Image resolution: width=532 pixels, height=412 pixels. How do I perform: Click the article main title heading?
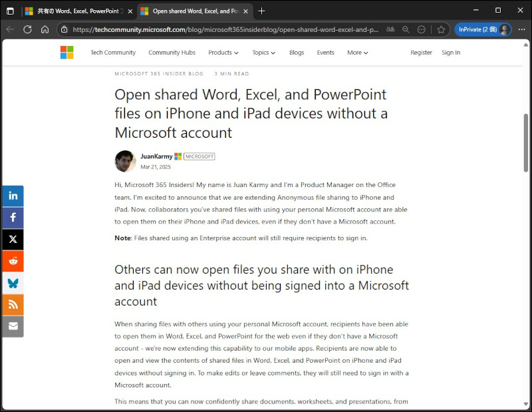click(251, 113)
